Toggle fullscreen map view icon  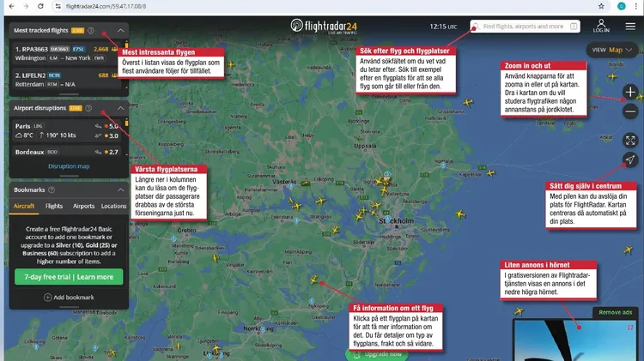click(x=630, y=141)
